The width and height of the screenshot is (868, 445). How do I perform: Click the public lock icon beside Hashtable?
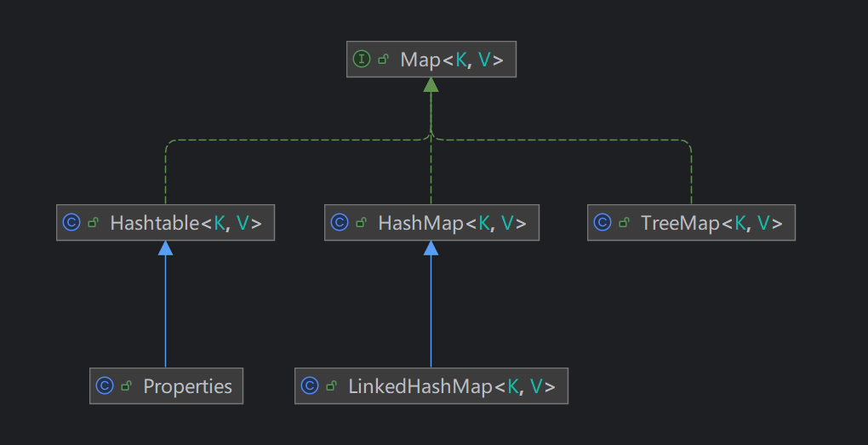94,224
